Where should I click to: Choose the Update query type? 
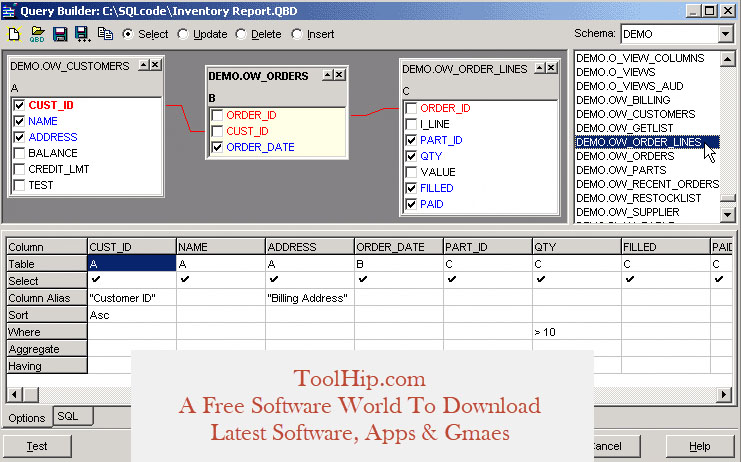click(183, 34)
